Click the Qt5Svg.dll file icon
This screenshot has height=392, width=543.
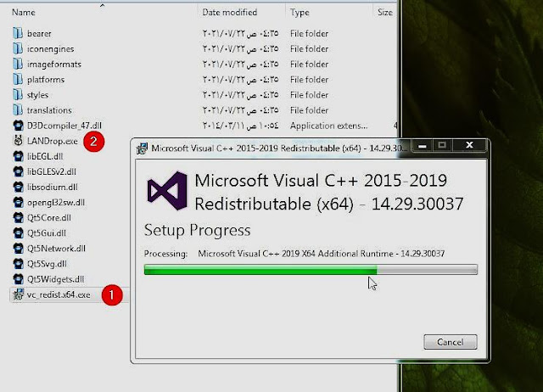coord(18,264)
